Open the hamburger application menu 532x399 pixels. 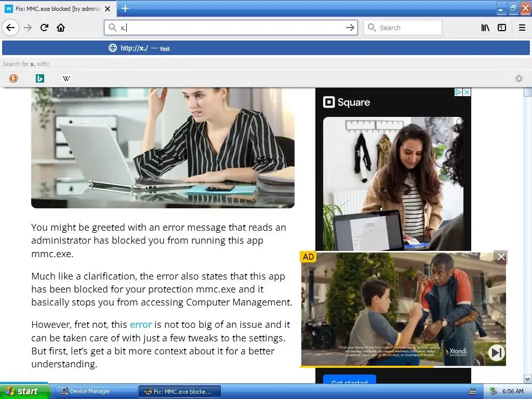coord(522,28)
